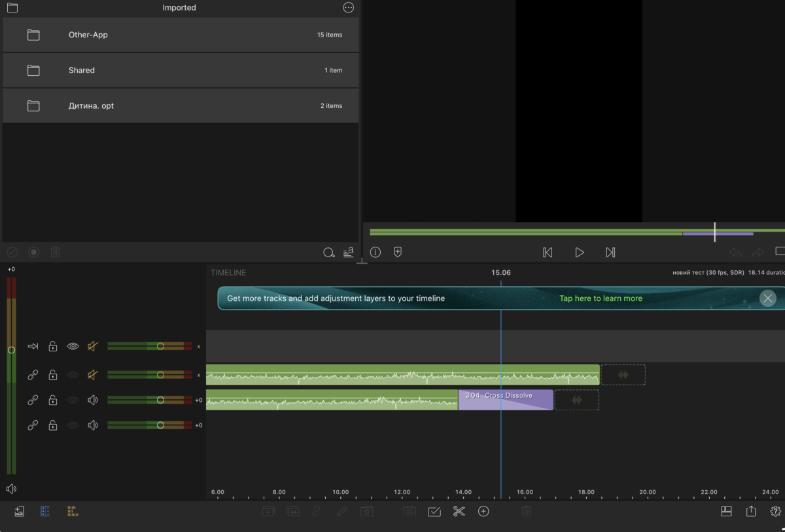Open the sort options in library
This screenshot has width=785, height=532.
349,252
